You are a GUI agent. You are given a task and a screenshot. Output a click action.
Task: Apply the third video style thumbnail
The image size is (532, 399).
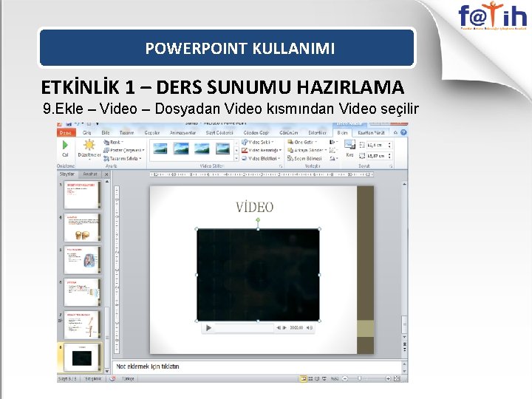coord(202,149)
